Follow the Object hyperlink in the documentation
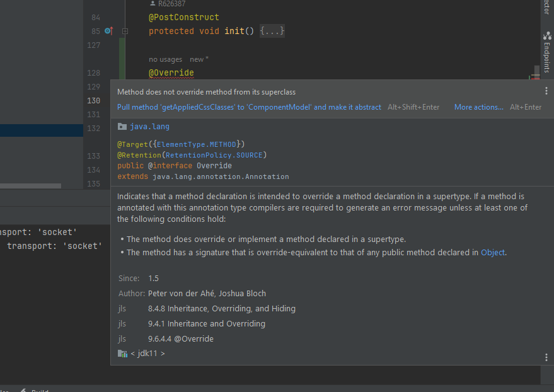Viewport: 554px width, 392px height. (x=492, y=252)
